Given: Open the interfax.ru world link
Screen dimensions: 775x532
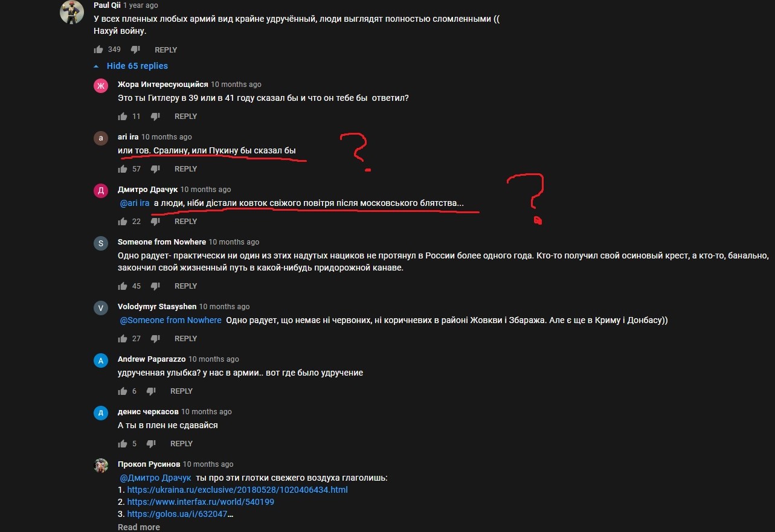Looking at the screenshot, I should pyautogui.click(x=201, y=502).
